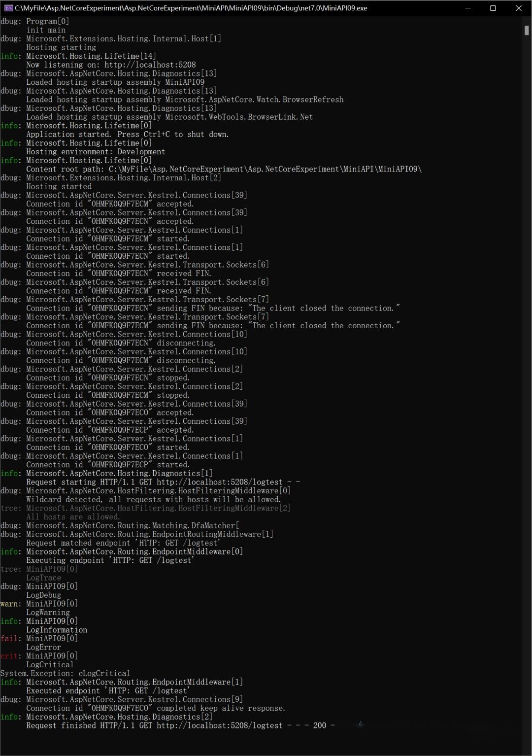Select the crit: MiniAPI09 log entry

pyautogui.click(x=39, y=655)
